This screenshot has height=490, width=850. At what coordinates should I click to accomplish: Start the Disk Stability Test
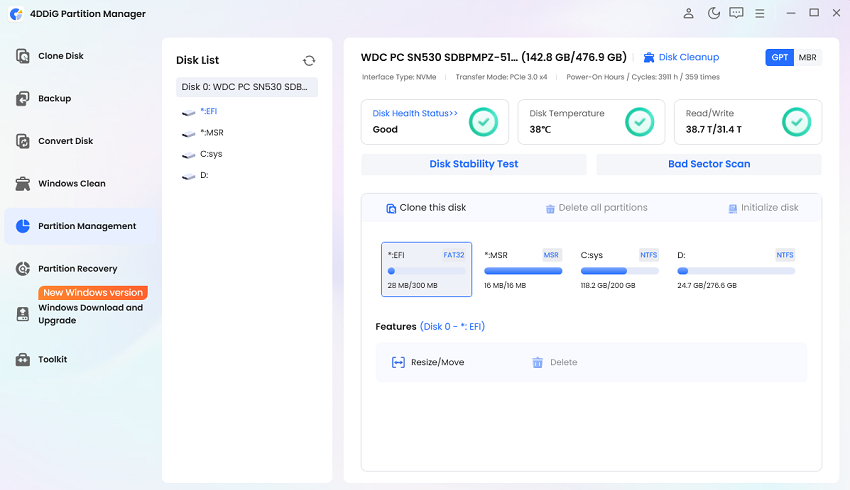pos(474,164)
